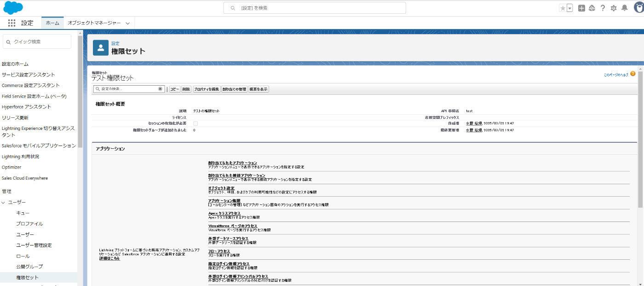644x286 pixels.
Task: Open the setup gear icon
Action: (614, 8)
